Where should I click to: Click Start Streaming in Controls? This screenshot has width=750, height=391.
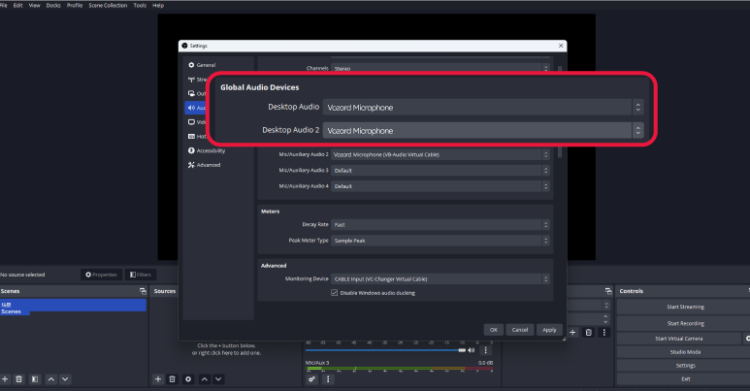point(685,307)
